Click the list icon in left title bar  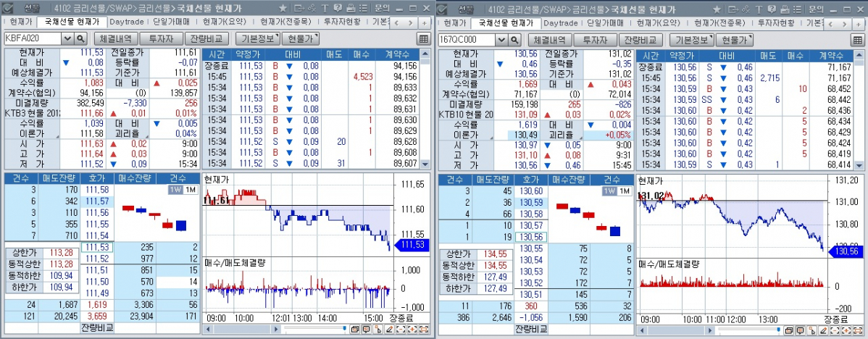[362, 8]
